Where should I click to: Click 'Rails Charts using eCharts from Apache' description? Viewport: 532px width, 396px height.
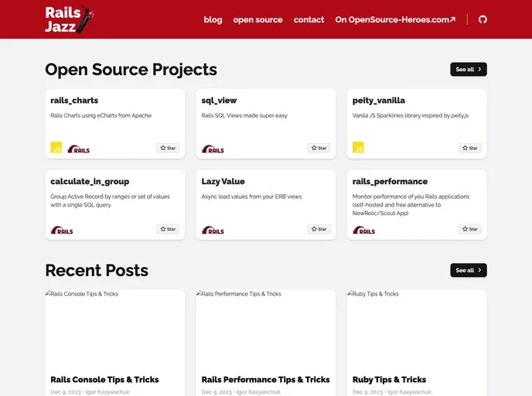[x=101, y=115]
